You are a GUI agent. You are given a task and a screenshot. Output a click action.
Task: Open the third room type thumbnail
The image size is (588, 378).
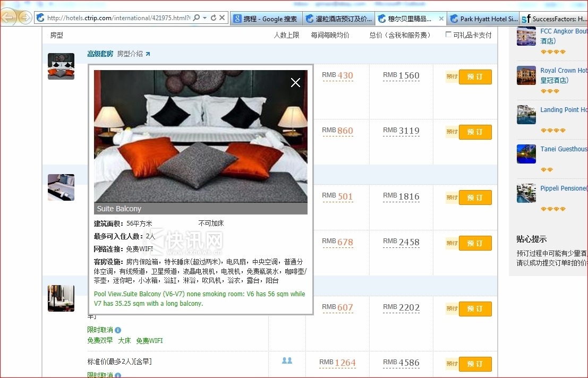tap(61, 298)
